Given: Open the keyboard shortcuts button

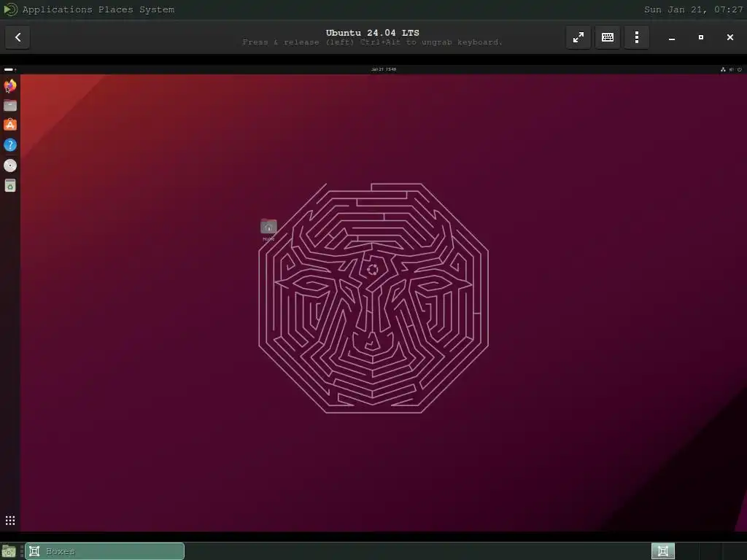Looking at the screenshot, I should 608,37.
